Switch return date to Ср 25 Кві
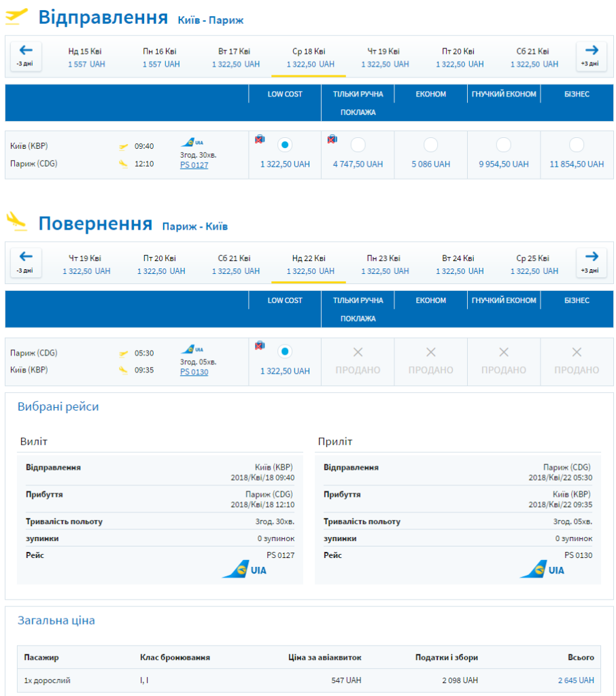616x696 pixels. (x=534, y=264)
